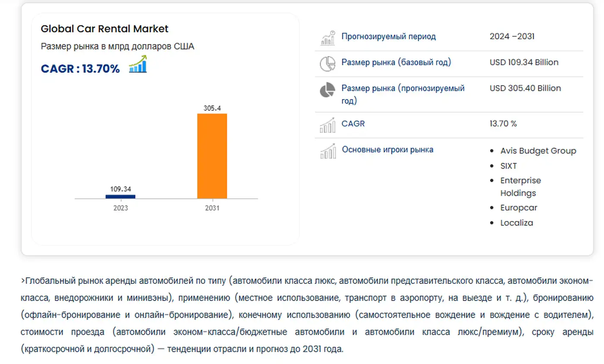The image size is (604, 364).
Task: Click the forecast period icon
Action: click(328, 38)
